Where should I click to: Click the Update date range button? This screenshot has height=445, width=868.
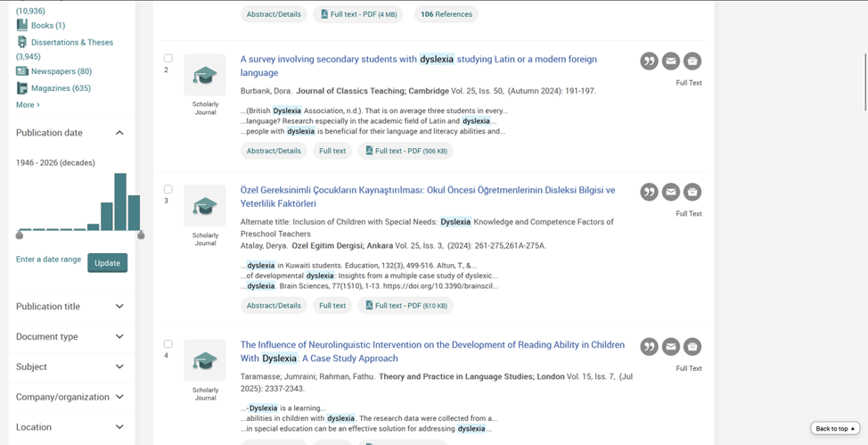107,263
